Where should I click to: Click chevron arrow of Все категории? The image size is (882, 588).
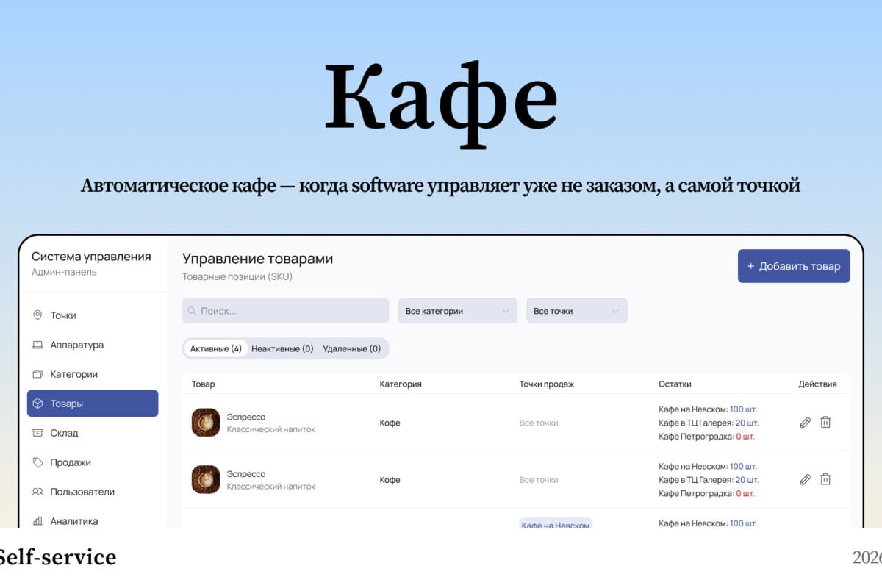click(505, 311)
